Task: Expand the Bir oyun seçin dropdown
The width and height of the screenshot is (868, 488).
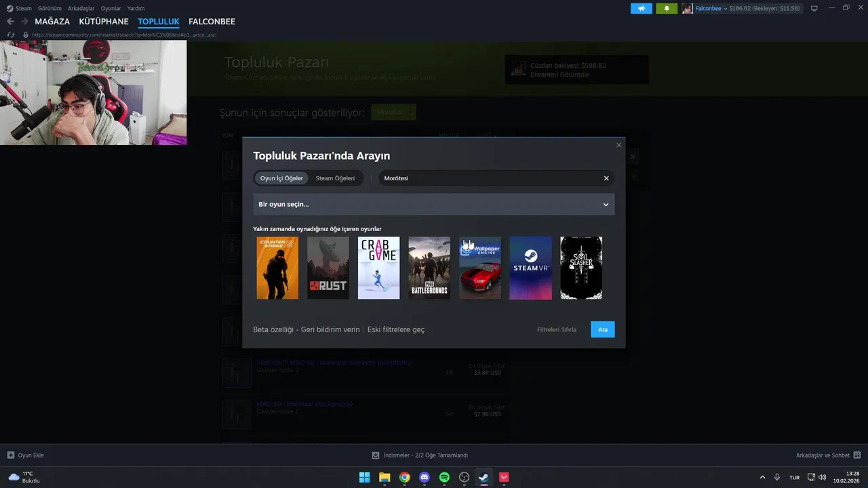Action: click(x=434, y=204)
